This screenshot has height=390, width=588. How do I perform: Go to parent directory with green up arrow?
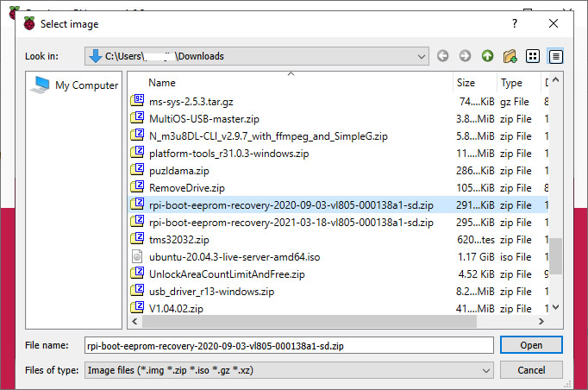click(x=487, y=56)
